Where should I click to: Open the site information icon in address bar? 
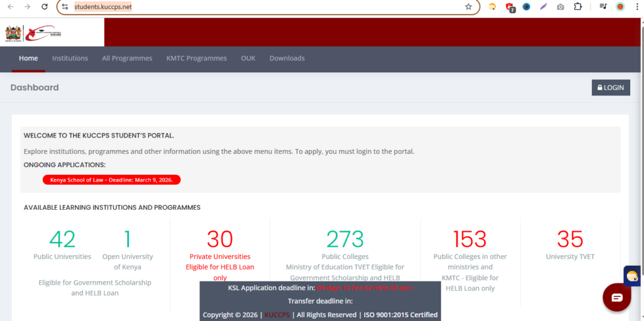point(65,7)
